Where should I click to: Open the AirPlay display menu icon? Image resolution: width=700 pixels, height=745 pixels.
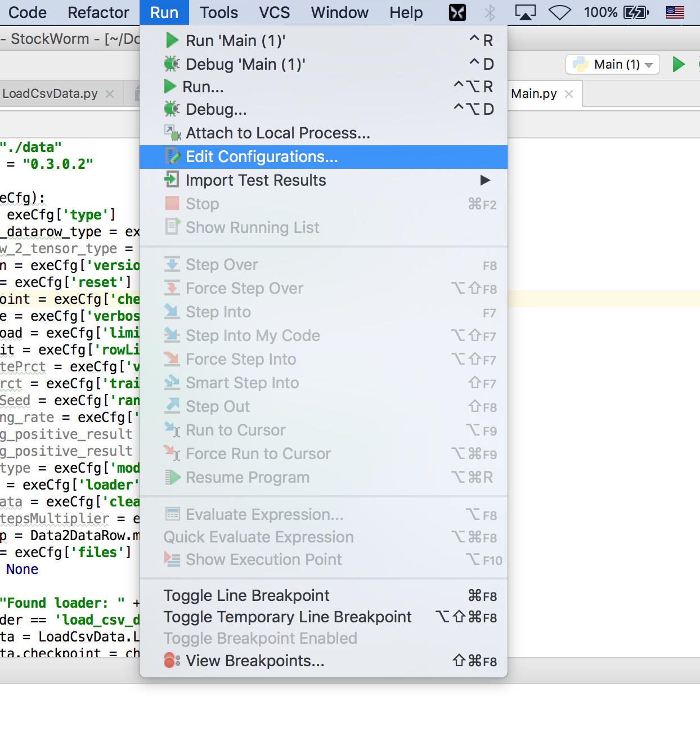click(x=525, y=12)
